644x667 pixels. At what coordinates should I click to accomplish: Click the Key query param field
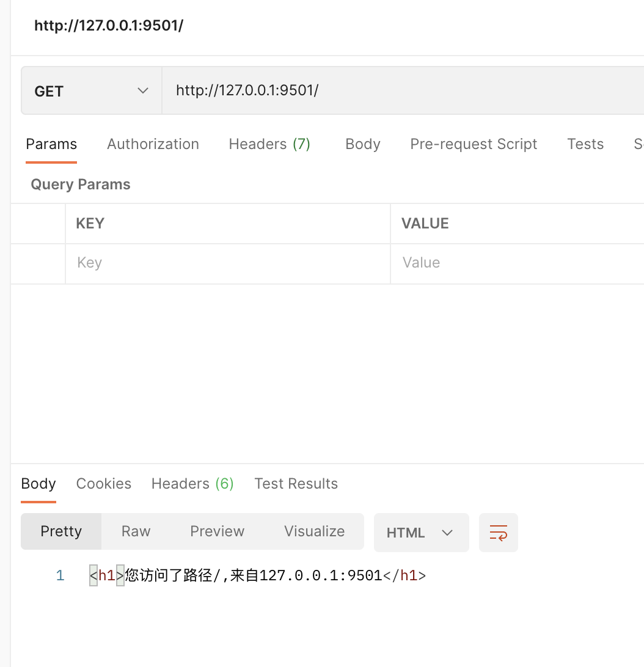(x=228, y=263)
